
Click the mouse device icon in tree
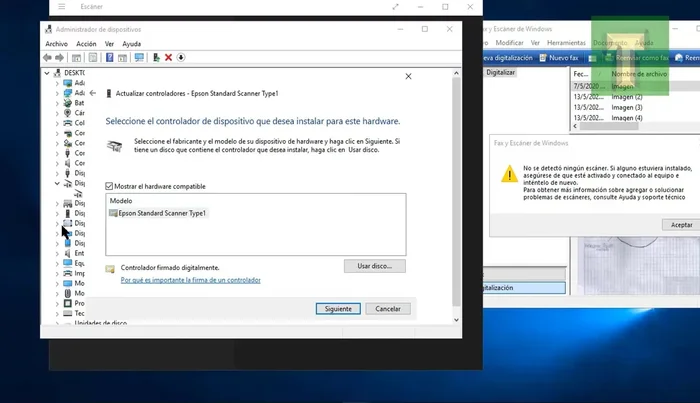(x=67, y=293)
